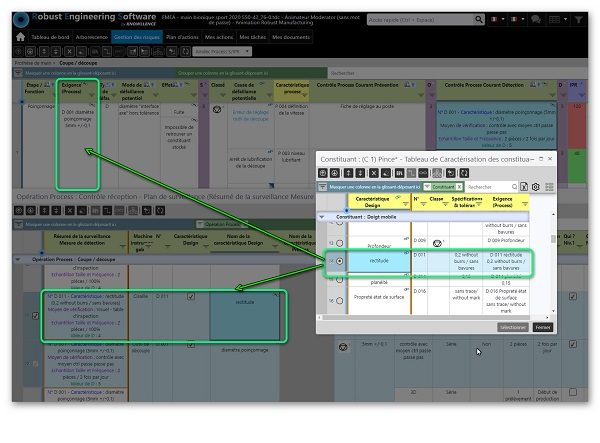The height and width of the screenshot is (443, 600).
Task: Click the filter icon of the FMEA table
Action: pyautogui.click(x=18, y=73)
